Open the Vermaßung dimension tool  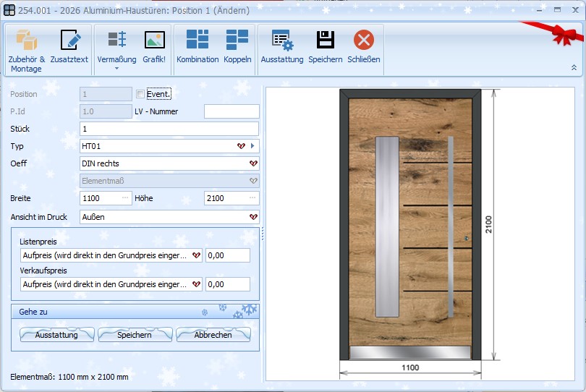(116, 41)
